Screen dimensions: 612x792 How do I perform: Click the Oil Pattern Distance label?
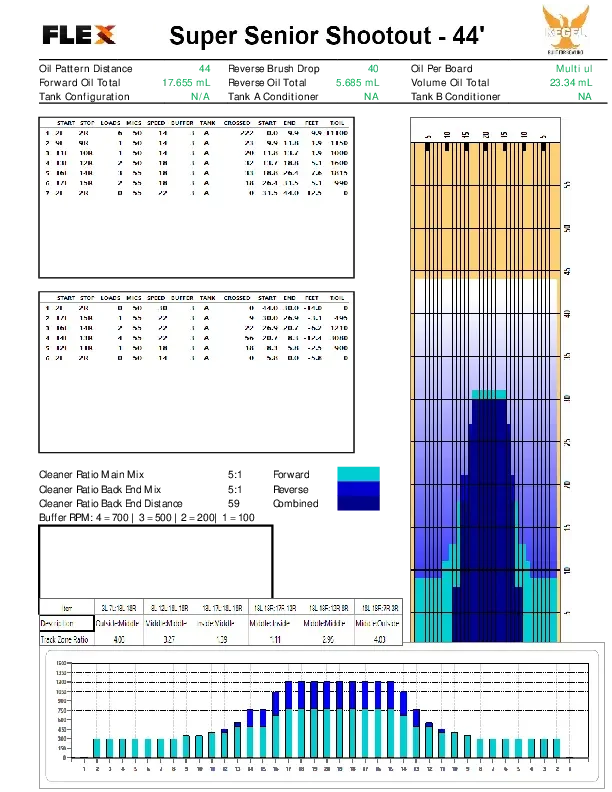point(85,69)
